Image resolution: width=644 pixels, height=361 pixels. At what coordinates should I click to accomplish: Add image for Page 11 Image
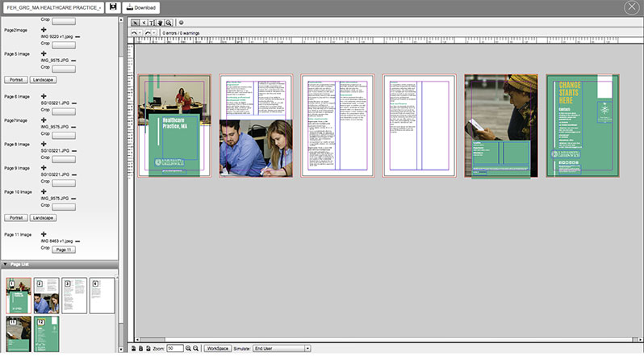(44, 234)
